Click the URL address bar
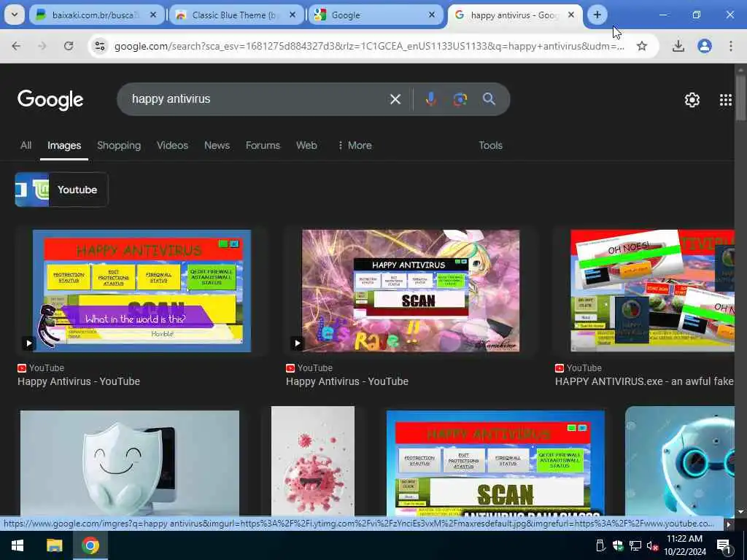This screenshot has width=747, height=560. 369,46
